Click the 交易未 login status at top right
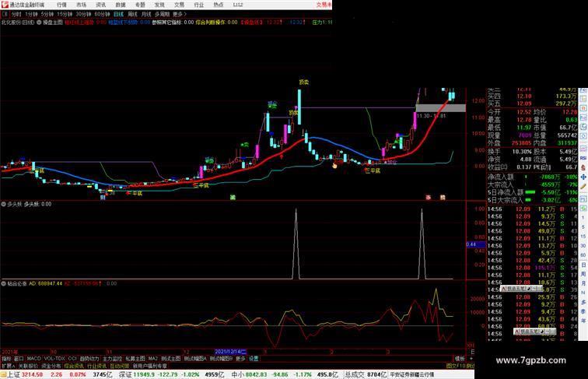Viewport: 588px width, 379px height. pos(324,5)
